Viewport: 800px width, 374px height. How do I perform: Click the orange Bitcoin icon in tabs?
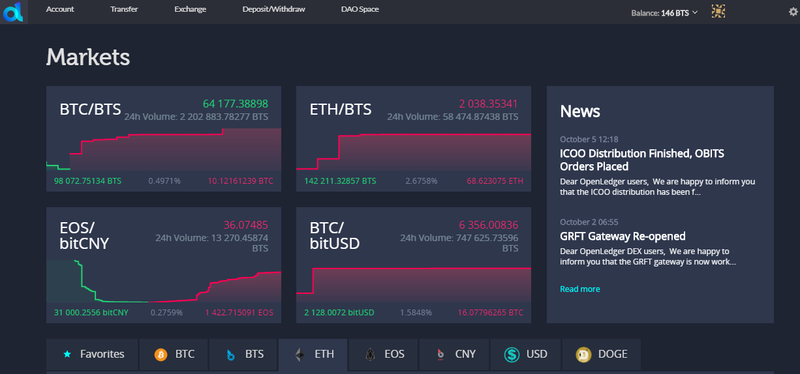[x=161, y=354]
